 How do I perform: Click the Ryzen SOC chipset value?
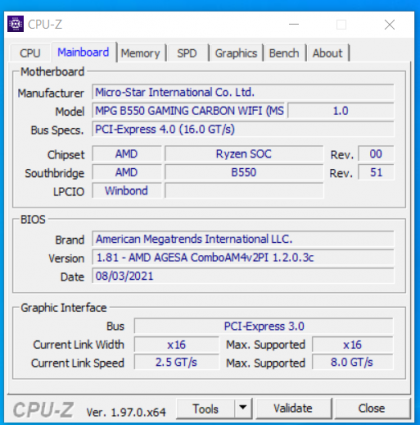[244, 154]
